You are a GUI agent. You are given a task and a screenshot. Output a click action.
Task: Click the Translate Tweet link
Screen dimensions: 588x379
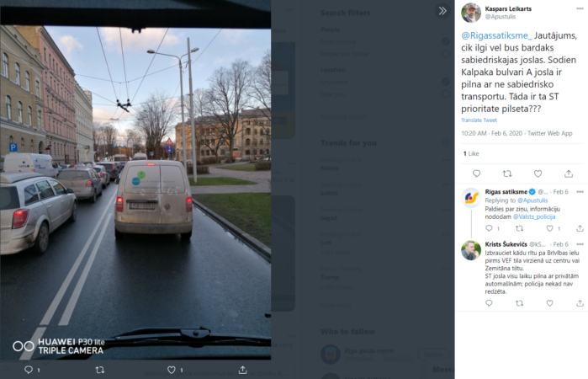point(479,120)
